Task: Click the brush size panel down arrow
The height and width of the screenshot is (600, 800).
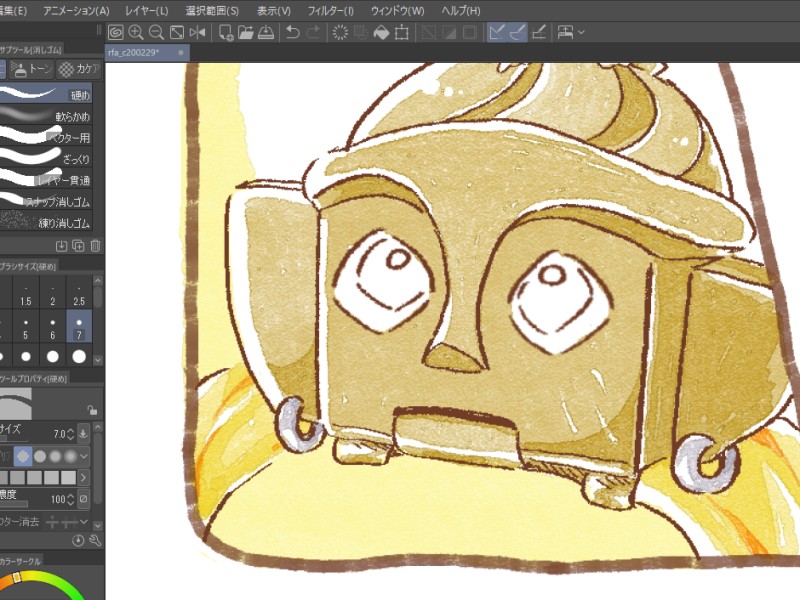Action: (98, 360)
